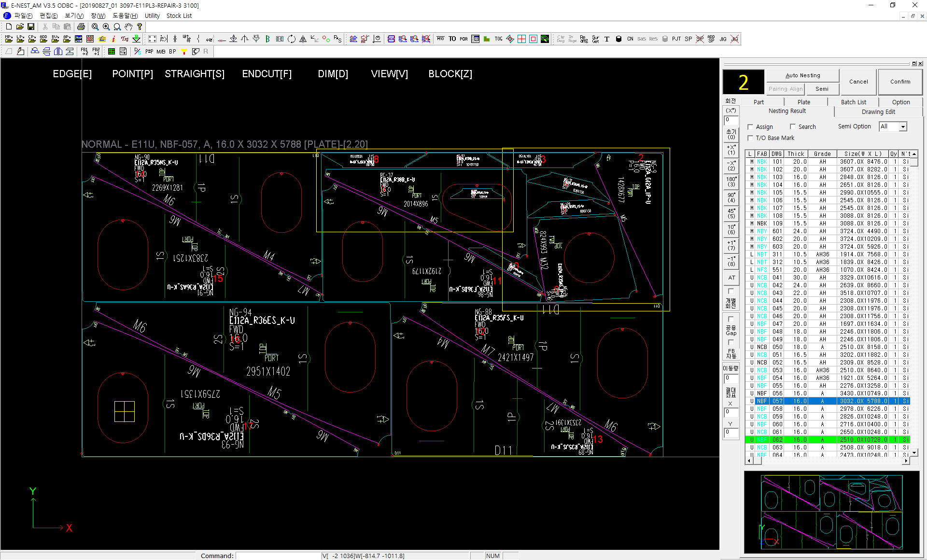This screenshot has width=927, height=560.
Task: Click the red Txt text tool icon
Action: point(125,39)
